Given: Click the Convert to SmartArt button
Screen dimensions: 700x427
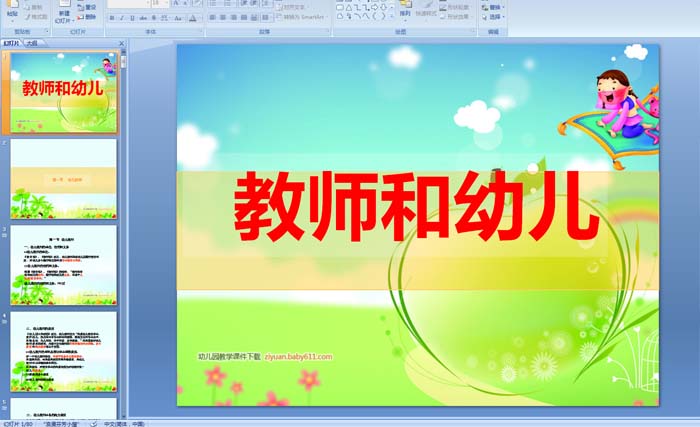Looking at the screenshot, I should [x=302, y=17].
